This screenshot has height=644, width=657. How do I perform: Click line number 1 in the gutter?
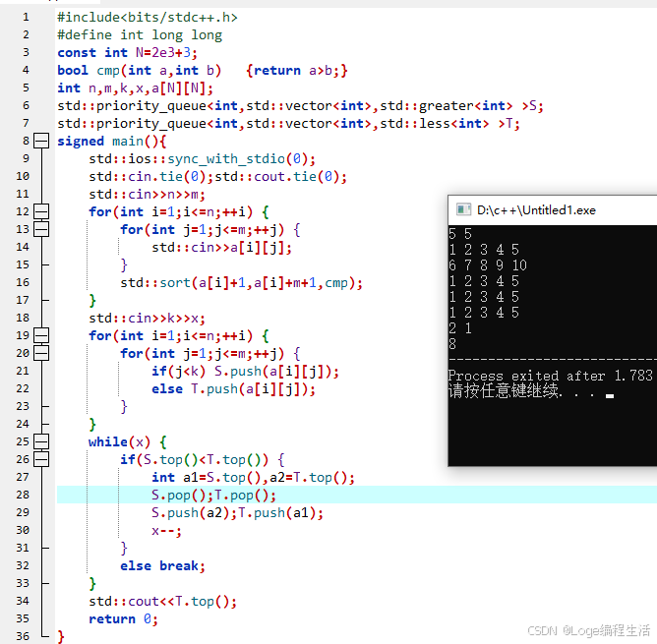click(26, 17)
